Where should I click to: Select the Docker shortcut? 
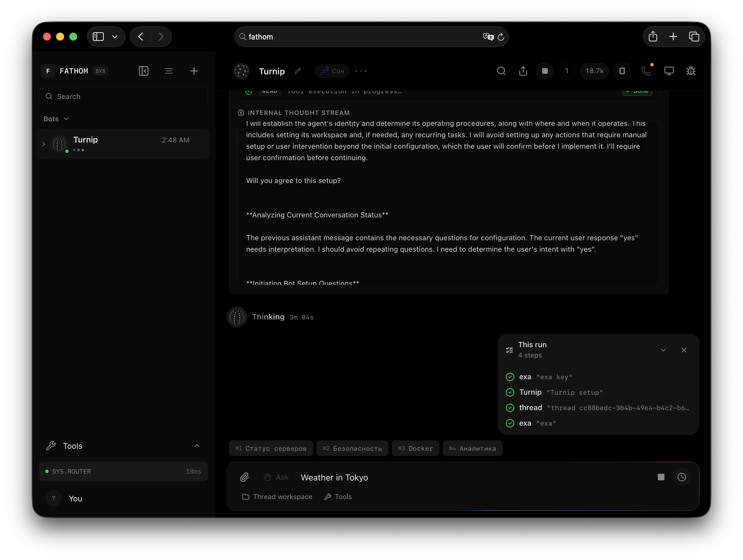click(416, 448)
